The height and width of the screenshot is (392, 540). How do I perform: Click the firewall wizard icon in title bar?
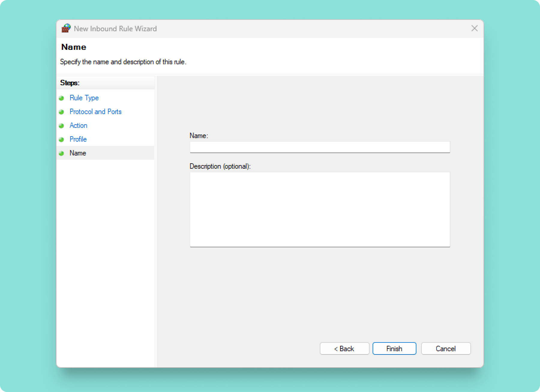[66, 28]
